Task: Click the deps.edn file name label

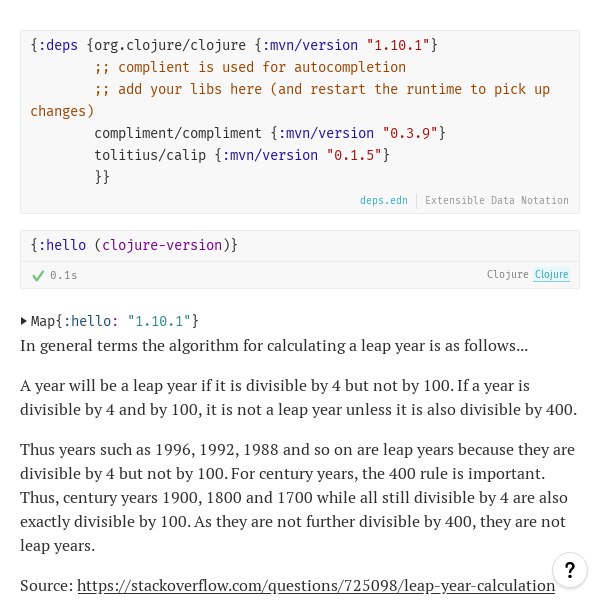Action: [x=384, y=200]
